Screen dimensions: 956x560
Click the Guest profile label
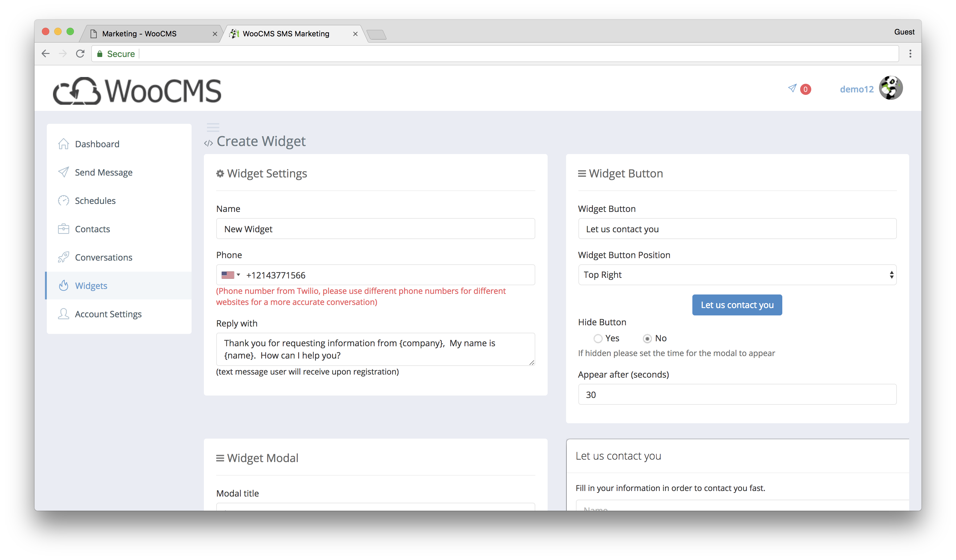point(904,32)
